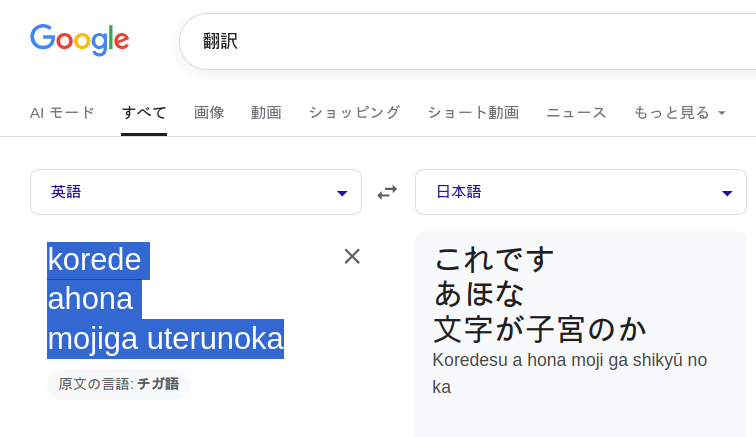Image resolution: width=756 pixels, height=437 pixels.
Task: Switch to ショート動画 tab
Action: click(x=473, y=113)
